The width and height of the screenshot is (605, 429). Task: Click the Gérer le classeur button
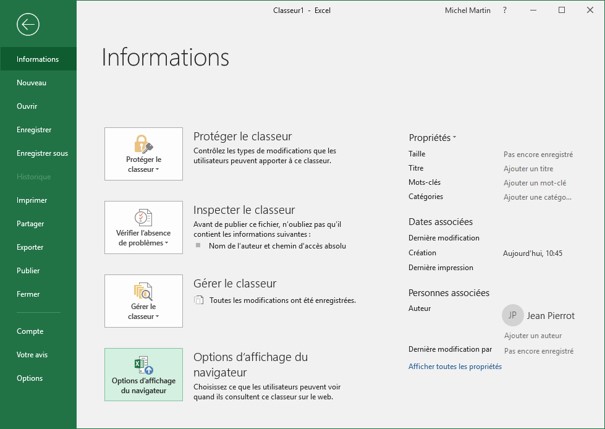pos(143,301)
